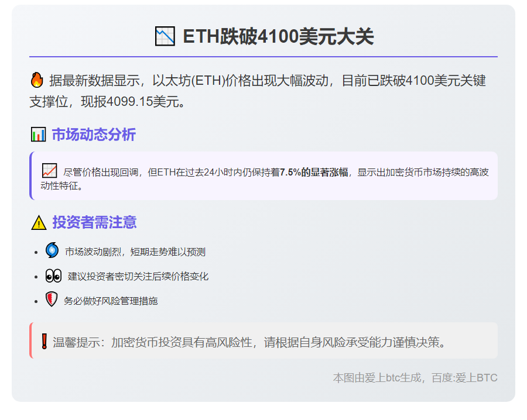Click the warning triangle next to 投资者需注意
Image resolution: width=527 pixels, height=420 pixels.
[37, 222]
